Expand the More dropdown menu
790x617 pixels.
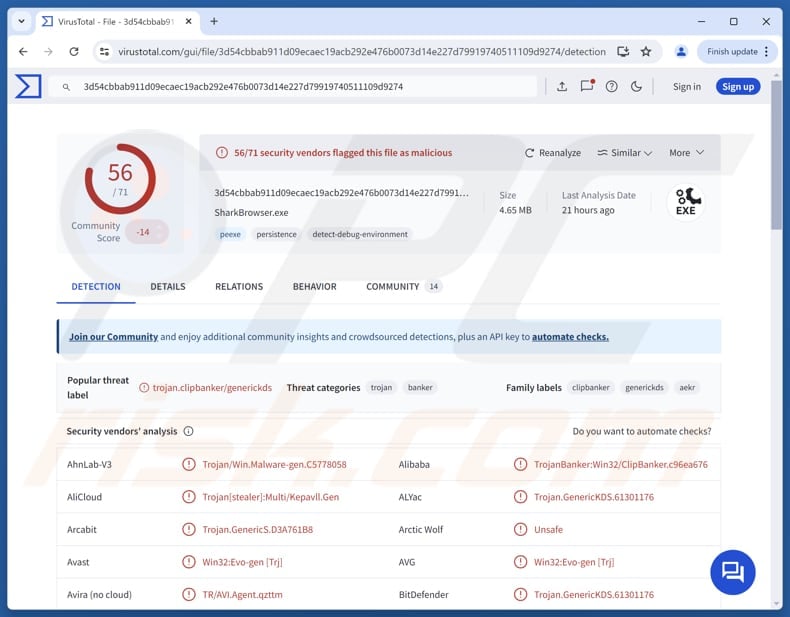coord(686,153)
